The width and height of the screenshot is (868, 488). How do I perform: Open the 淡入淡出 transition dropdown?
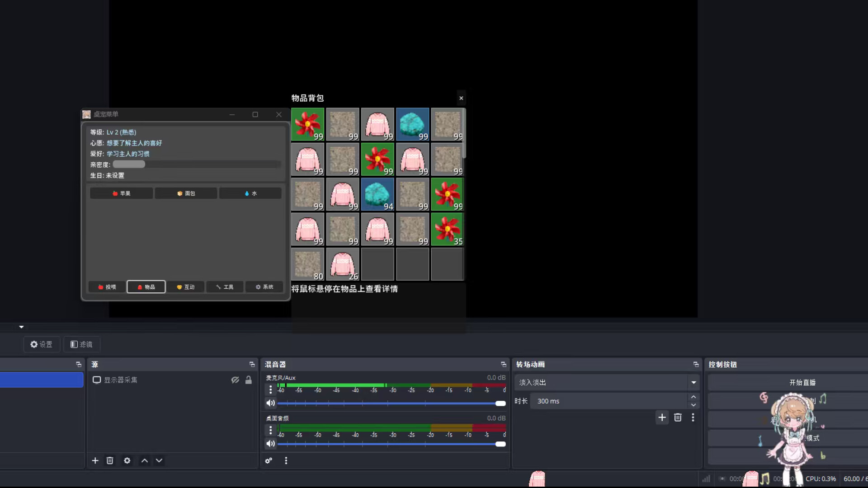(693, 382)
